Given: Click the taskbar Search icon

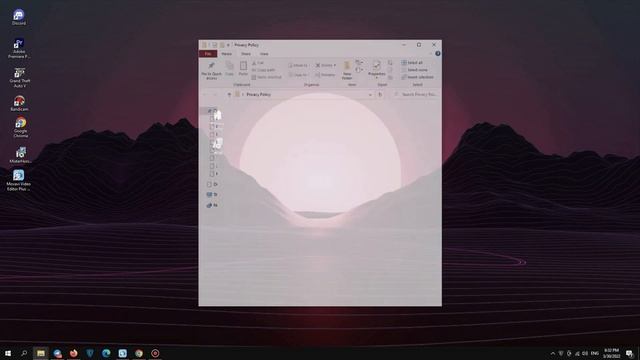Looking at the screenshot, I should tap(24, 353).
